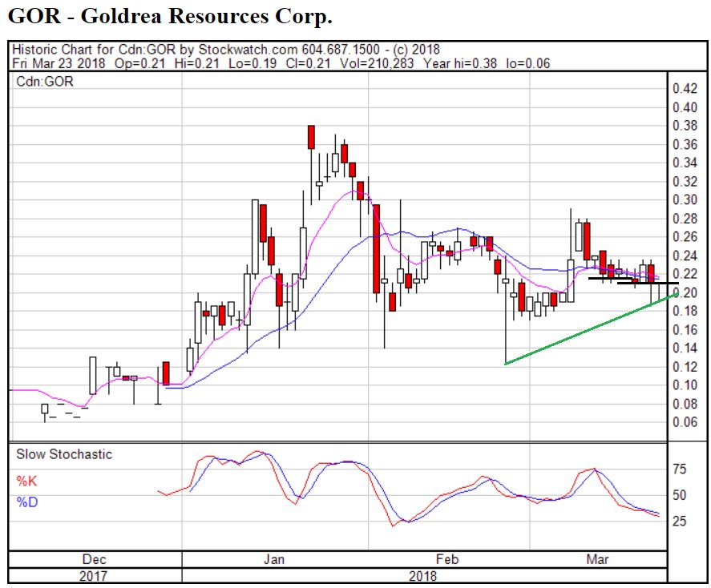The width and height of the screenshot is (711, 588).
Task: Click the 0.20 price axis label
Action: 685,292
